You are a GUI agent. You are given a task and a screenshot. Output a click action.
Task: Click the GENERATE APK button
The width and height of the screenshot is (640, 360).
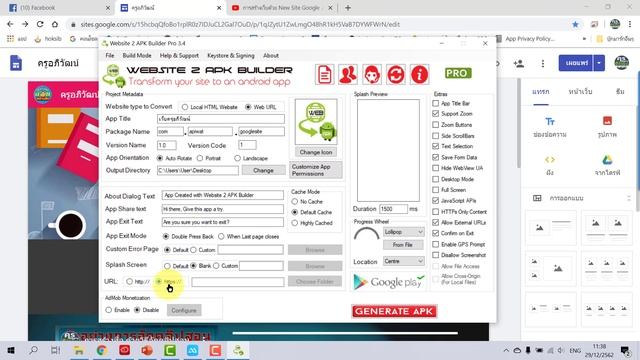tap(394, 311)
